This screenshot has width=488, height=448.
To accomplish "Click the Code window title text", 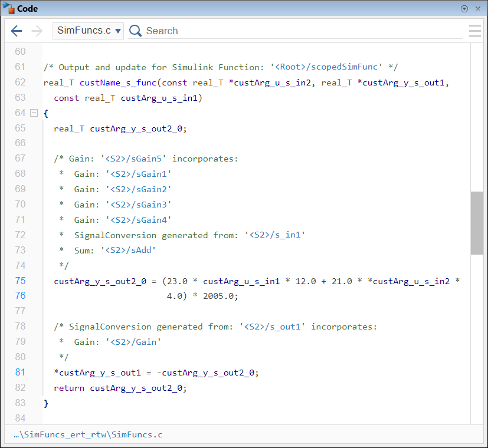I will point(28,8).
